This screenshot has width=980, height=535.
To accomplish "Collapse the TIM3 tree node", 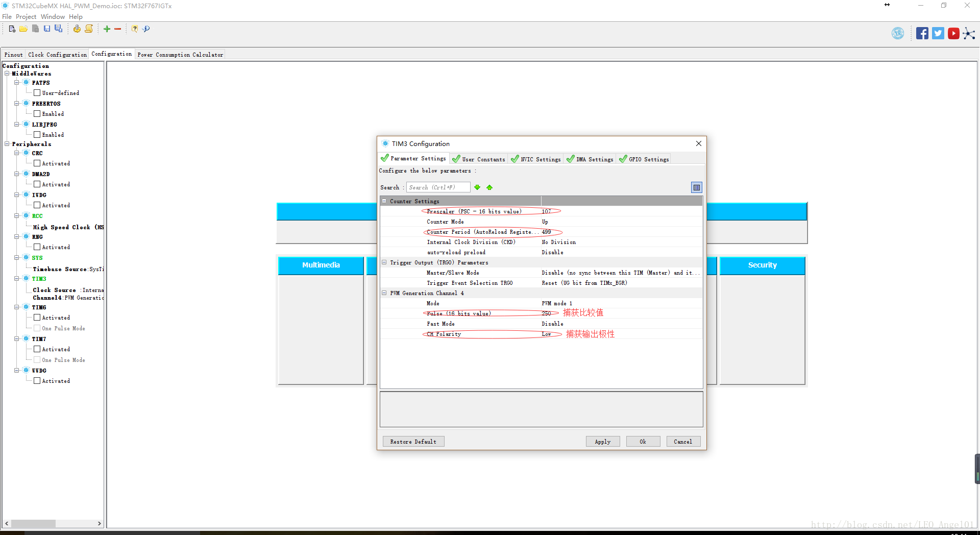I will point(17,279).
